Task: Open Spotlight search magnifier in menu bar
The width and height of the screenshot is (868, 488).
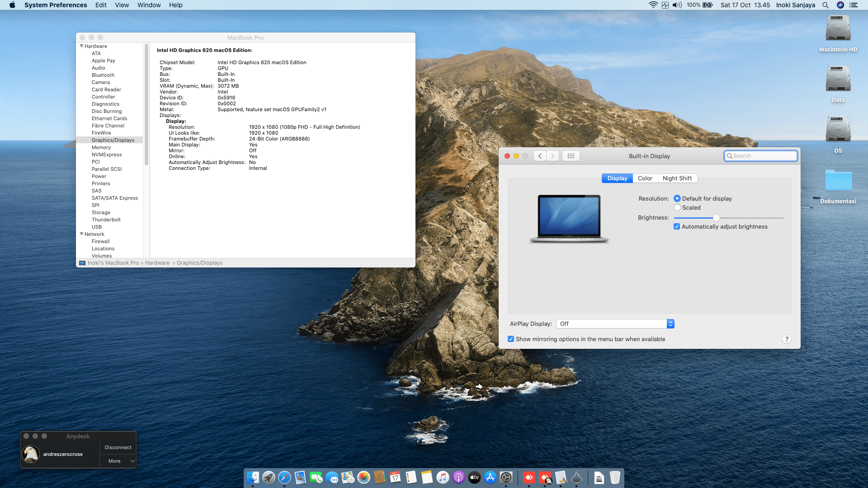Action: pyautogui.click(x=826, y=5)
